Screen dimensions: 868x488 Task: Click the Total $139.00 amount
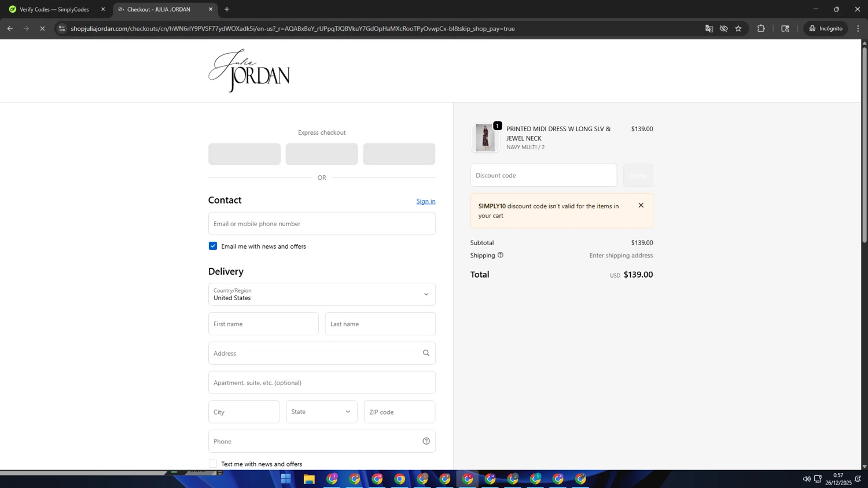pos(638,275)
